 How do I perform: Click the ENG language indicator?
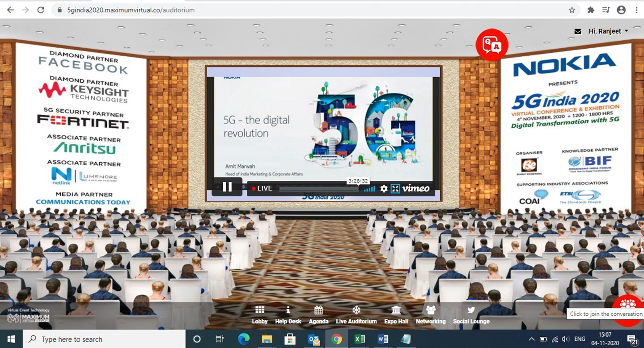pos(580,339)
